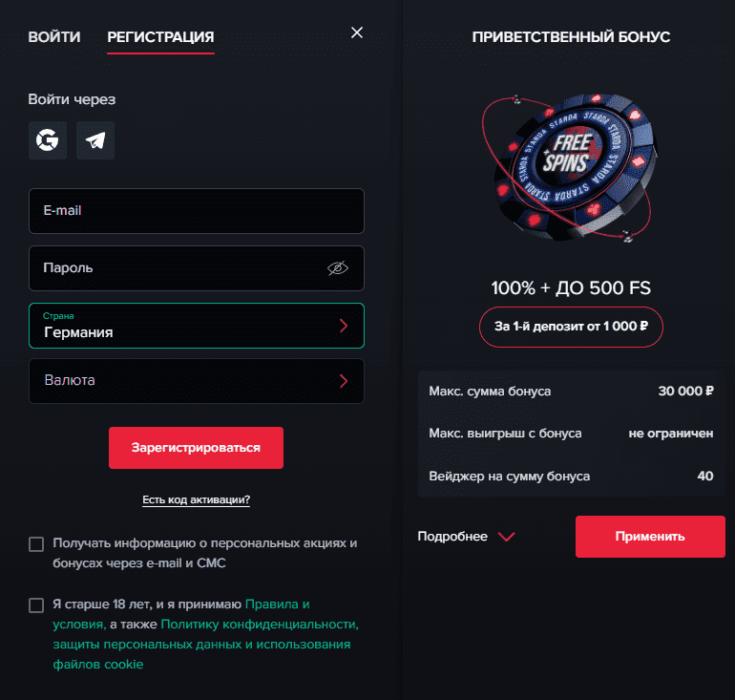Click the Зарегистрироваться button
735x700 pixels.
tap(196, 448)
